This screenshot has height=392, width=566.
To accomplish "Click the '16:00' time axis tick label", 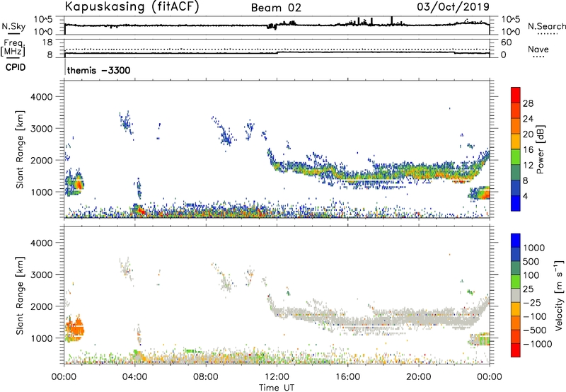I will (347, 377).
